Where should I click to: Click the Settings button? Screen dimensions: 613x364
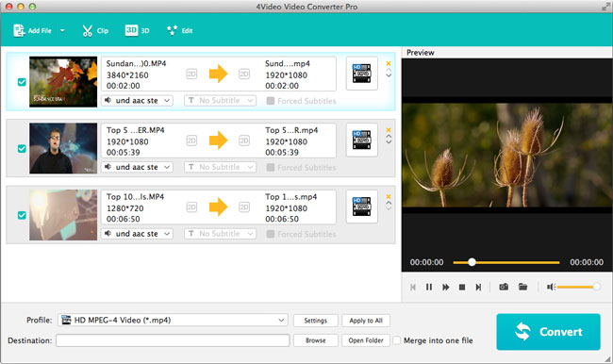click(316, 321)
